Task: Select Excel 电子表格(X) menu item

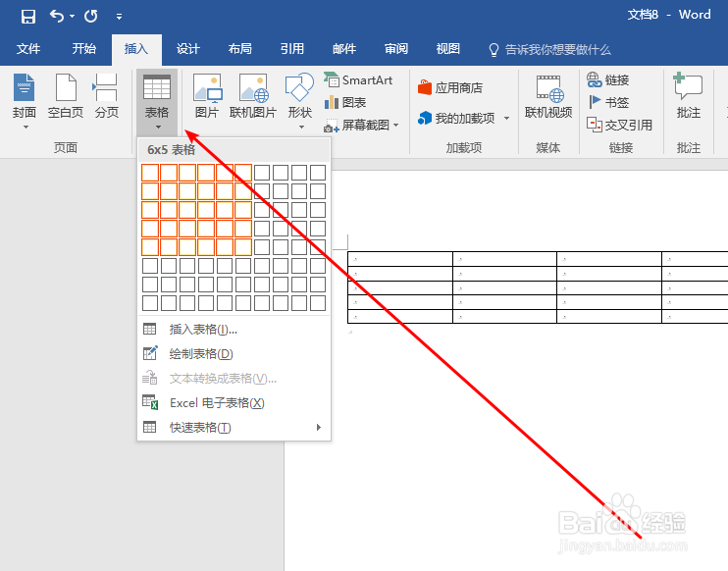Action: [x=234, y=403]
